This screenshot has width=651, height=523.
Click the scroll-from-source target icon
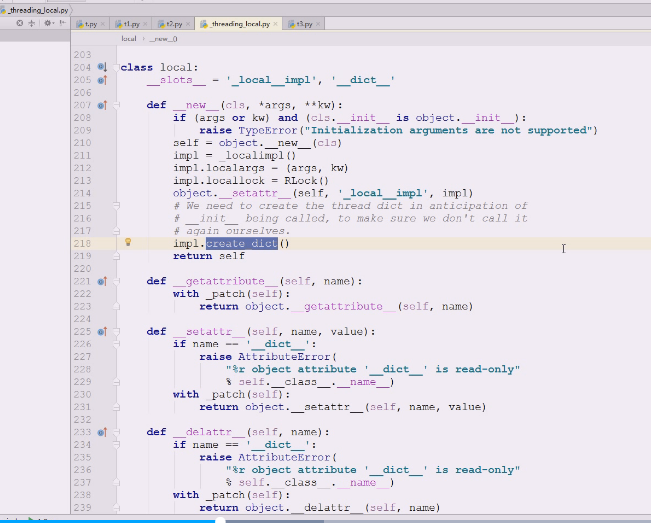[x=20, y=23]
